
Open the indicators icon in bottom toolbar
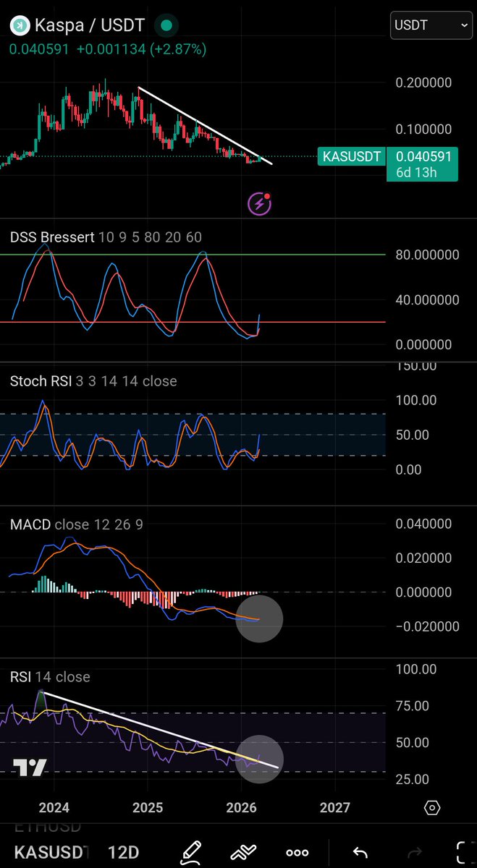coord(245,853)
